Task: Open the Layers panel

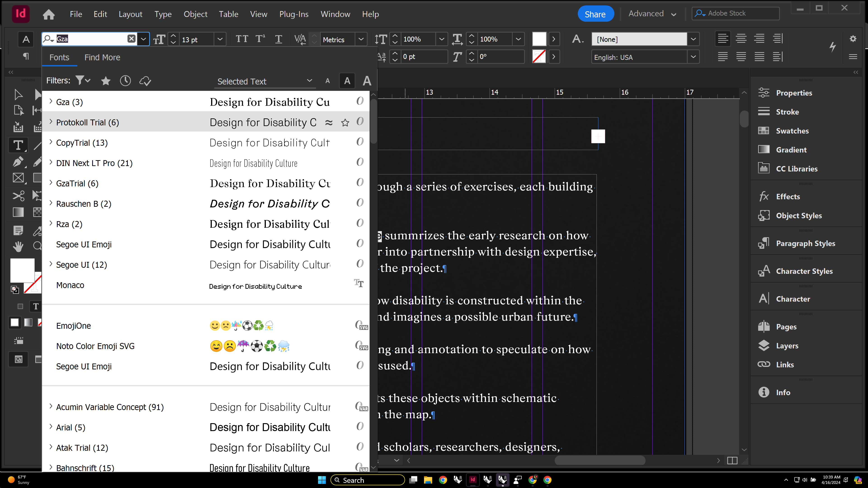Action: click(787, 345)
